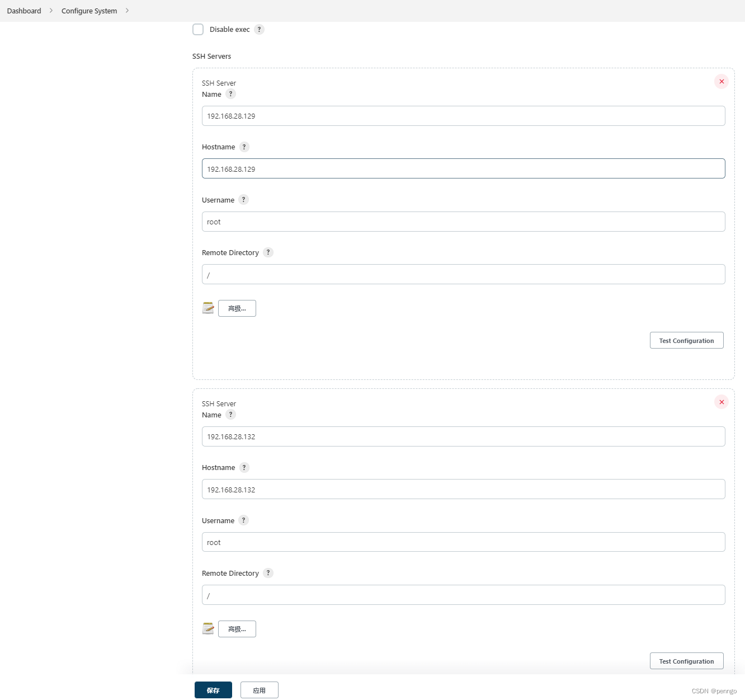Test Configuration for server 192.168.28.132

686,661
